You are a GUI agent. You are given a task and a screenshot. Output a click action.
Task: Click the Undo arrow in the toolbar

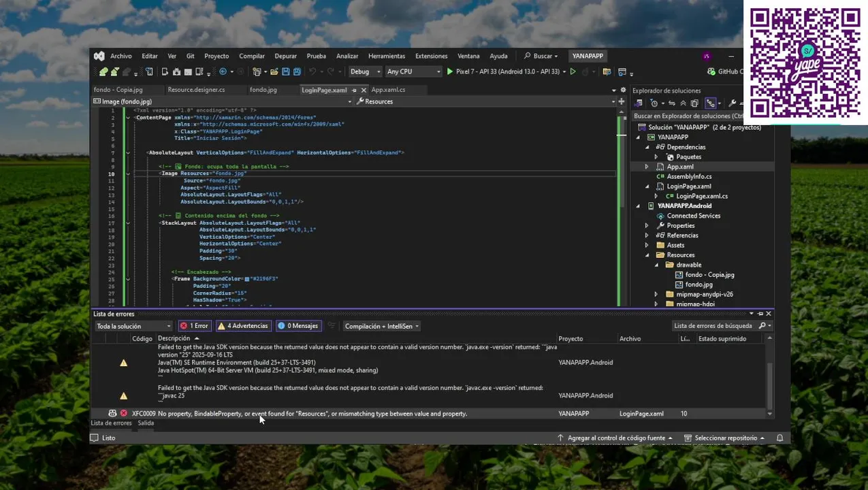312,71
